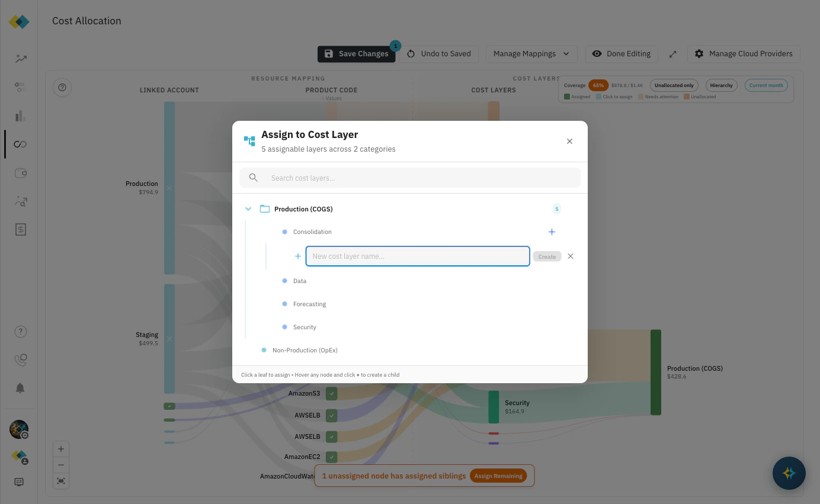Open the sidebar help question mark icon
The height and width of the screenshot is (504, 820).
[x=21, y=332]
